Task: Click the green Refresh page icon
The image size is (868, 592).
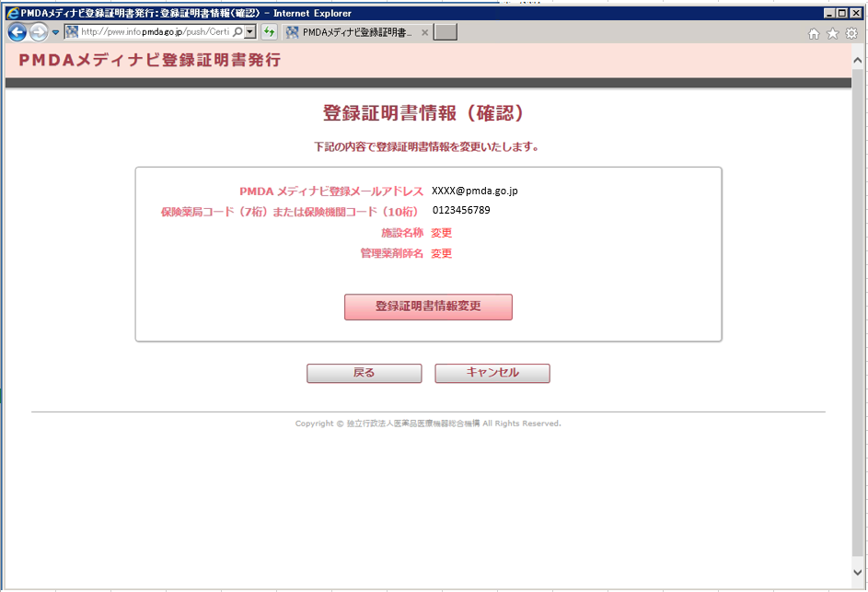Action: pos(269,32)
